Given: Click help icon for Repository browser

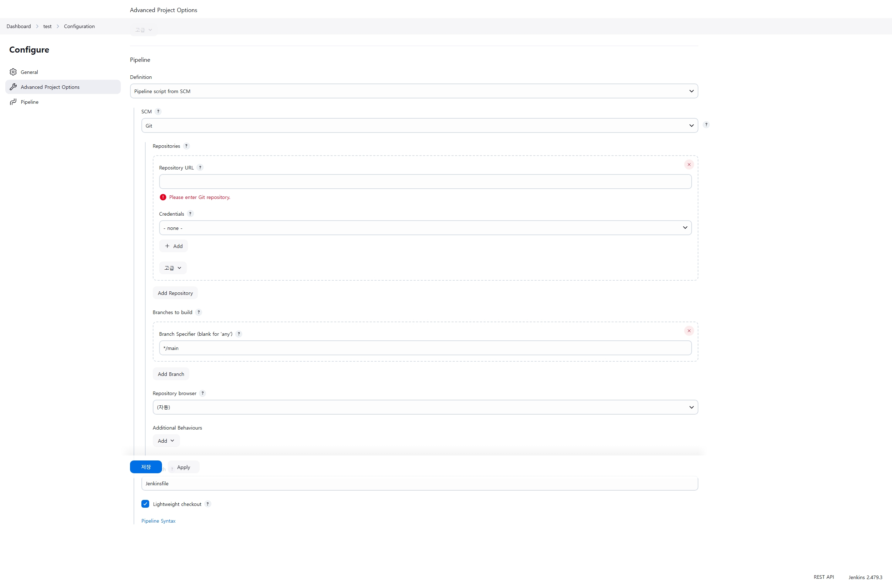Looking at the screenshot, I should (x=203, y=393).
